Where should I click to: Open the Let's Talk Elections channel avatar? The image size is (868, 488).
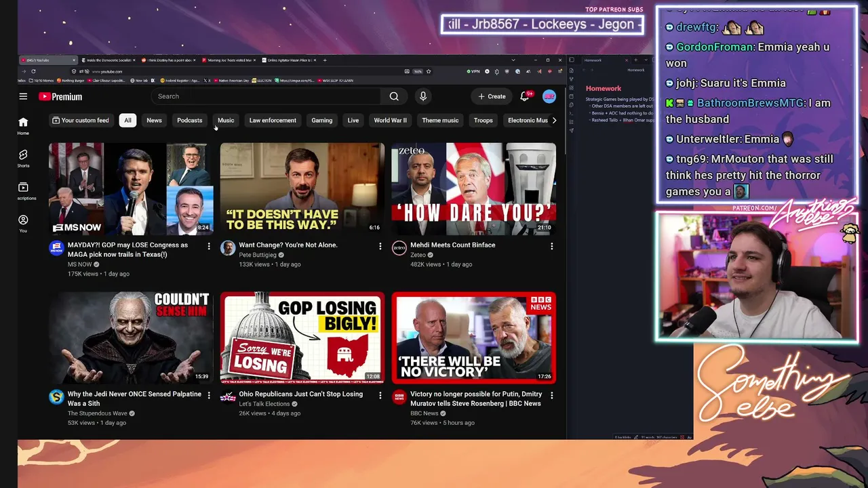point(228,397)
